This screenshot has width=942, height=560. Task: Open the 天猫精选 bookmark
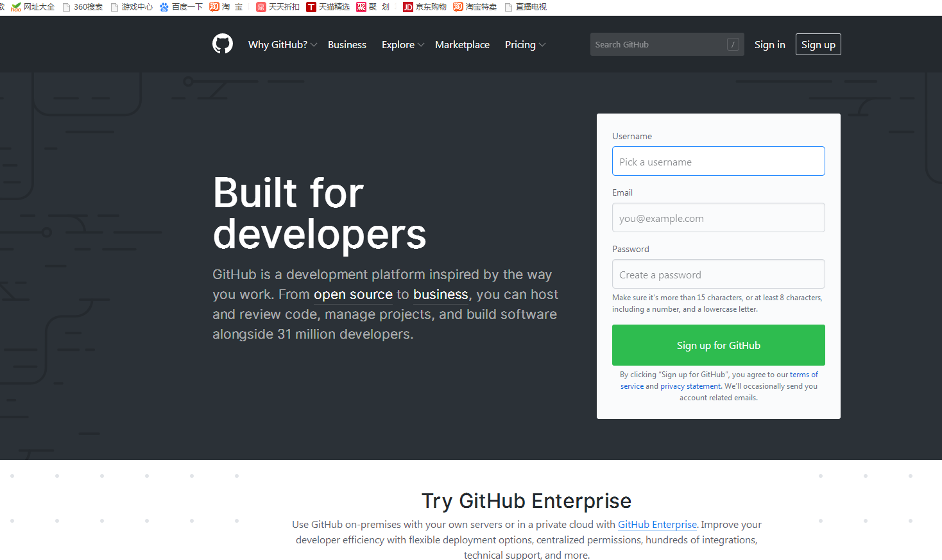click(x=328, y=7)
